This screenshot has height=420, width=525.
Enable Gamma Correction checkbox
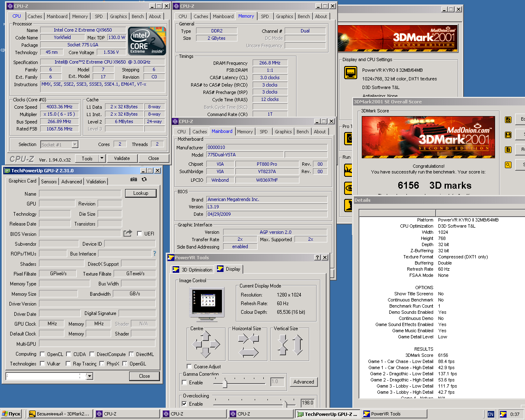tap(185, 383)
